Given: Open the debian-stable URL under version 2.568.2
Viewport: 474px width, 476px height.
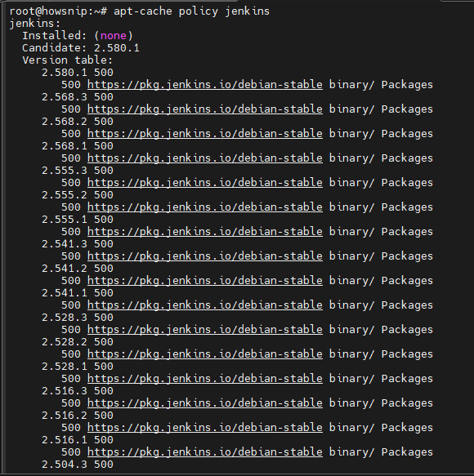Looking at the screenshot, I should [x=205, y=134].
